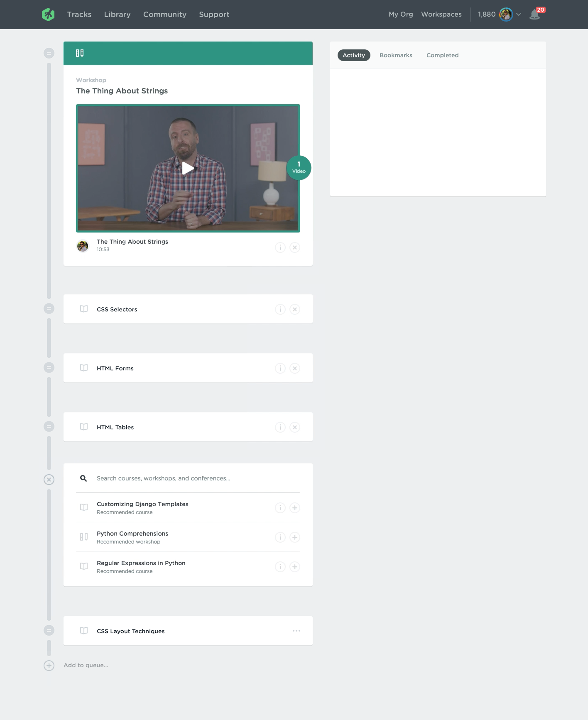
Task: Click the drag handle beside HTML Forms
Action: 49,367
